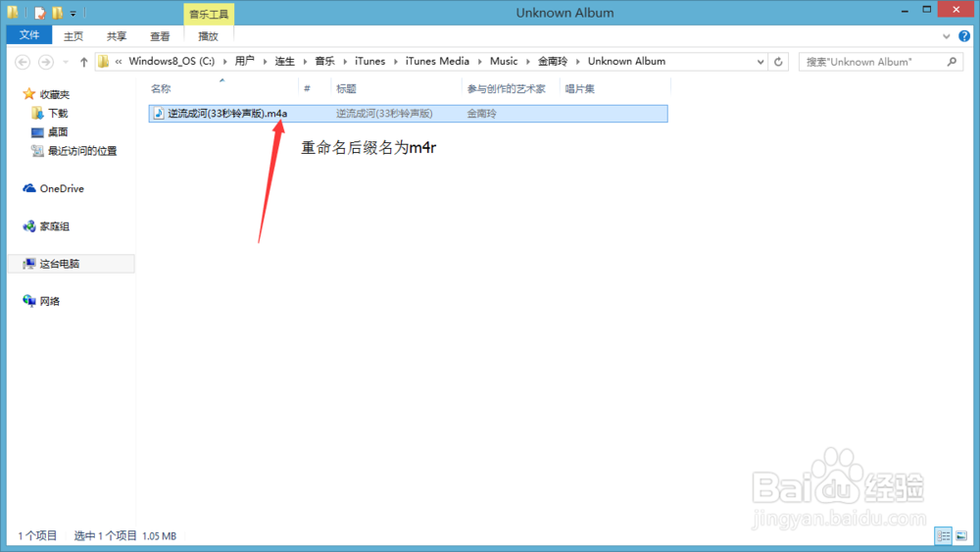Click the search magnifier icon
Screen dimensions: 980x552
(x=952, y=62)
